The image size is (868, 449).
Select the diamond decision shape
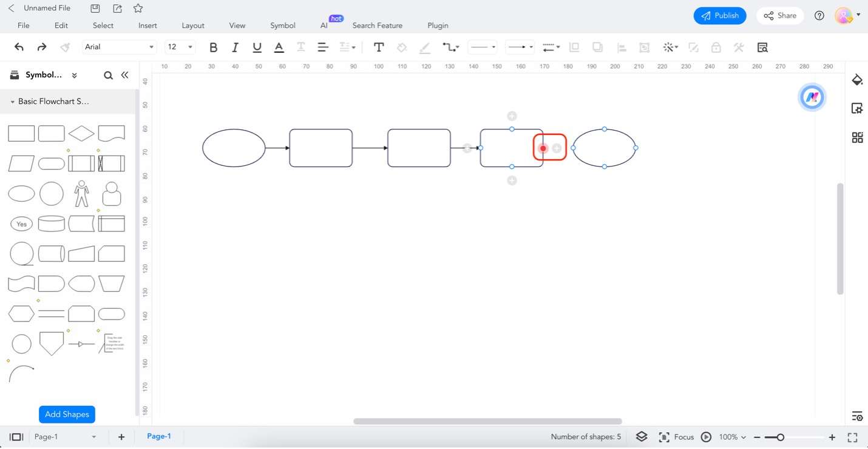pyautogui.click(x=81, y=134)
